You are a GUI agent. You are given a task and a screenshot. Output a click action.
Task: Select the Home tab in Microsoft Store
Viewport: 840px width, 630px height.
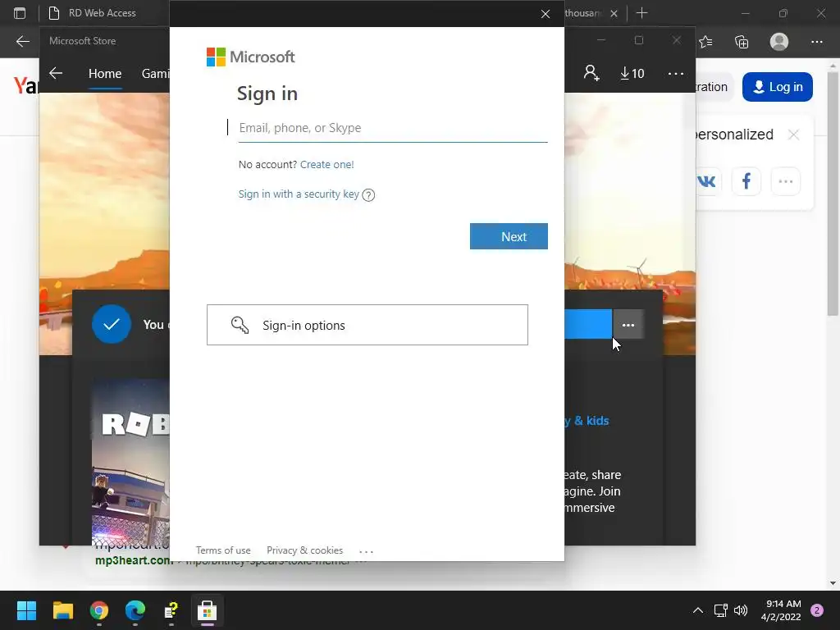105,73
